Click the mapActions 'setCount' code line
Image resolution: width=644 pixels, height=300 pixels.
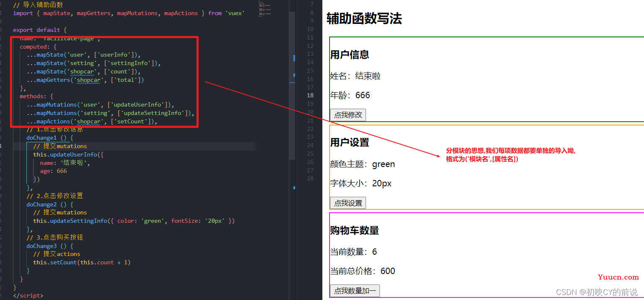(92, 122)
